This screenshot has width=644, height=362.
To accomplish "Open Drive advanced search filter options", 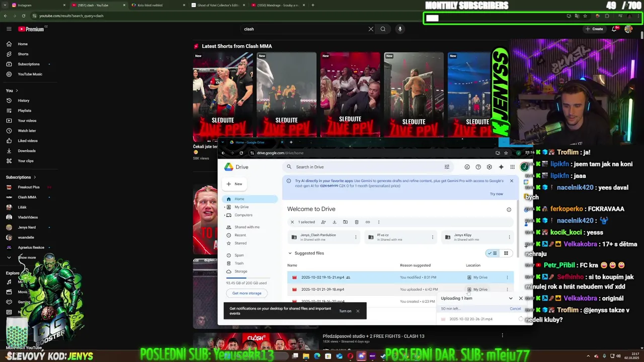I will pyautogui.click(x=447, y=167).
